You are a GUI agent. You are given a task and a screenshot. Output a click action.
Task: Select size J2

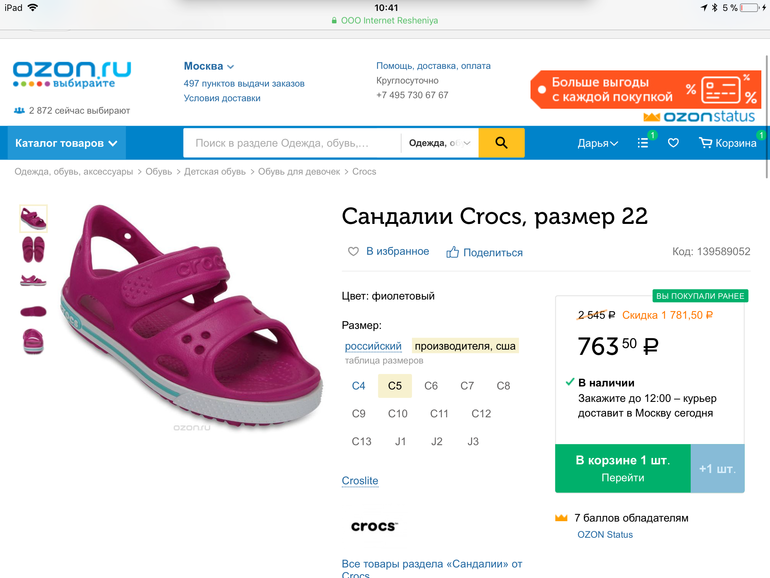437,441
